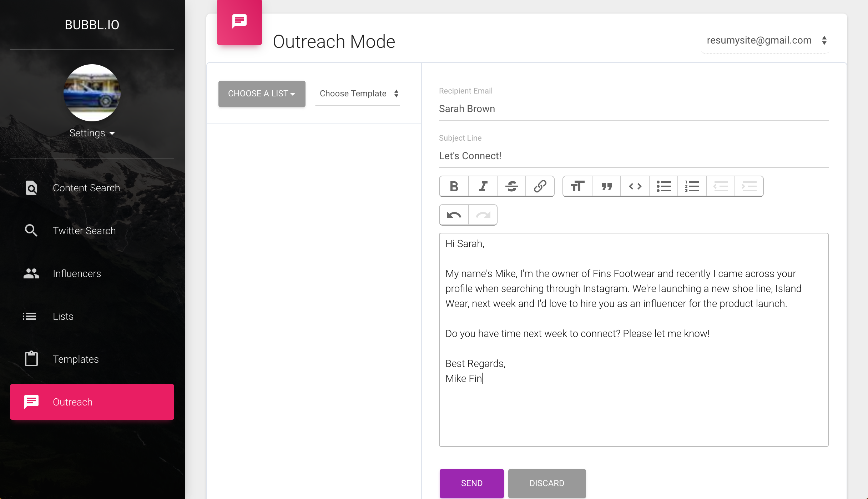Apply strikethrough formatting
This screenshot has height=499, width=868.
pyautogui.click(x=511, y=186)
